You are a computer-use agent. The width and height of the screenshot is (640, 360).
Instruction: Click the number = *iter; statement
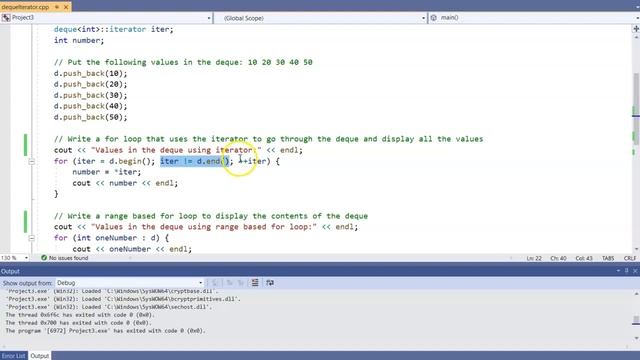pos(107,172)
